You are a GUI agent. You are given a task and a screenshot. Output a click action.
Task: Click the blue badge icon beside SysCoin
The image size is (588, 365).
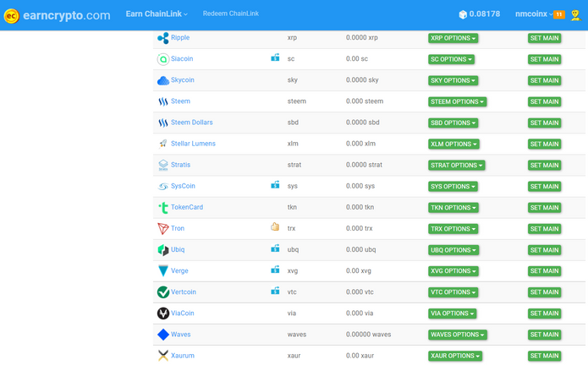click(x=275, y=184)
